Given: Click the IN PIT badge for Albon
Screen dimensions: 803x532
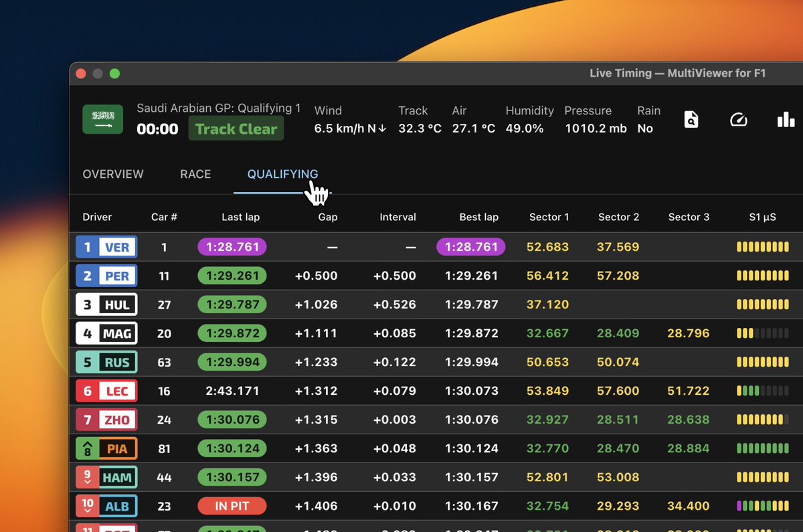Looking at the screenshot, I should pyautogui.click(x=232, y=506).
